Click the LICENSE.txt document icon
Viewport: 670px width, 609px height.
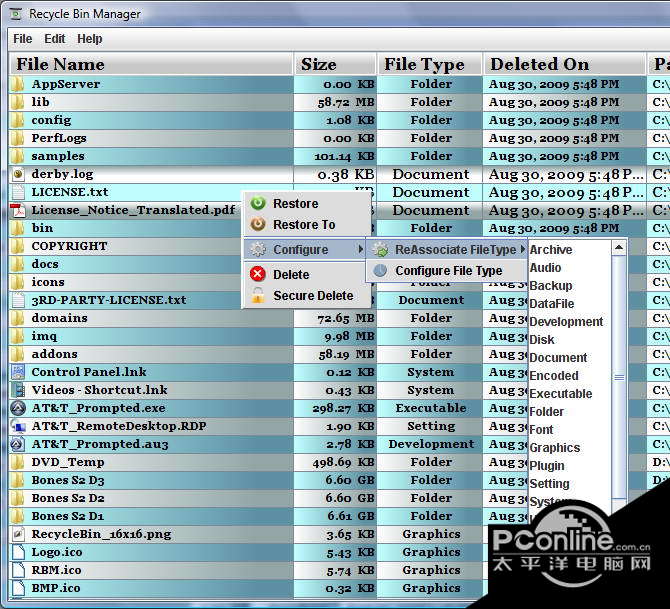click(x=18, y=192)
